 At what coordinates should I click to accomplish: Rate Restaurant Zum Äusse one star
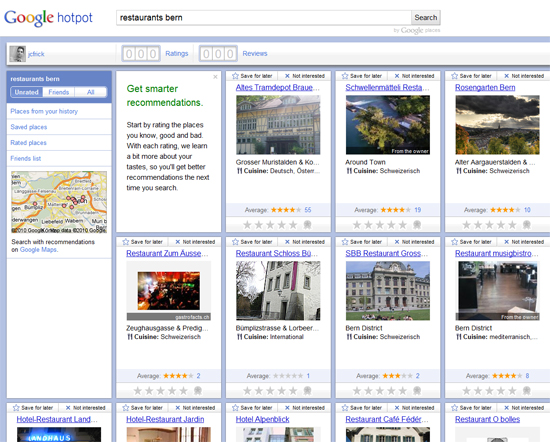click(x=138, y=390)
